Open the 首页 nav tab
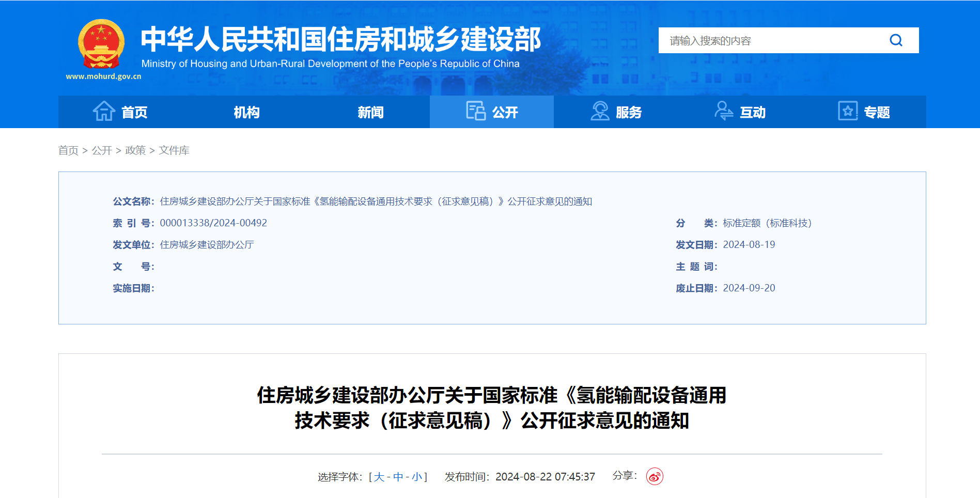Screen dimensions: 980x498 coord(120,112)
